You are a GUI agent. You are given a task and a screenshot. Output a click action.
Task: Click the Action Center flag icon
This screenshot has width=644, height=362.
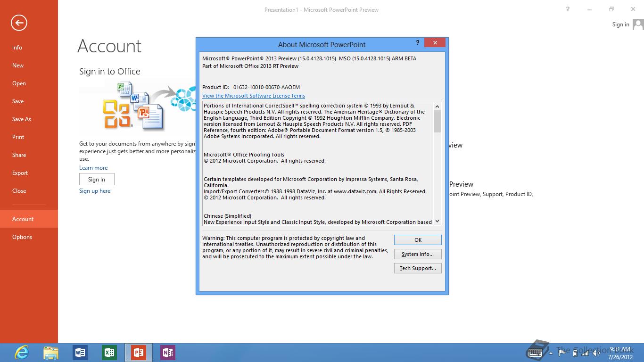(x=562, y=353)
